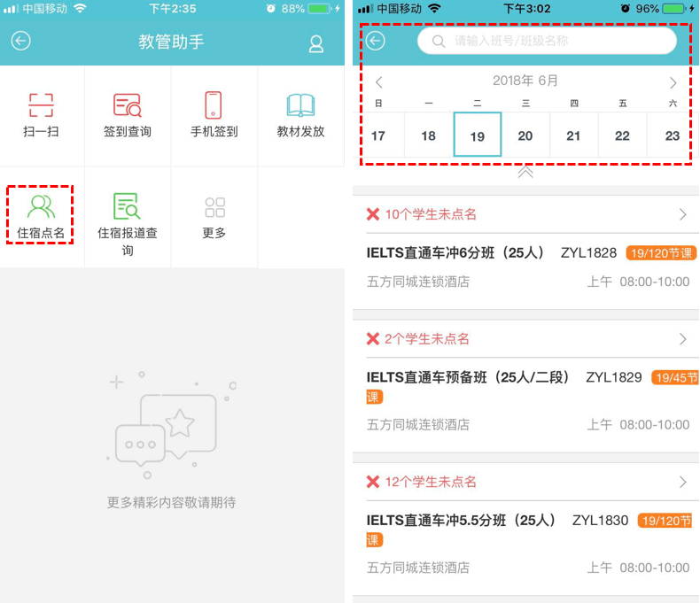Go to next month in calendar

click(x=673, y=82)
